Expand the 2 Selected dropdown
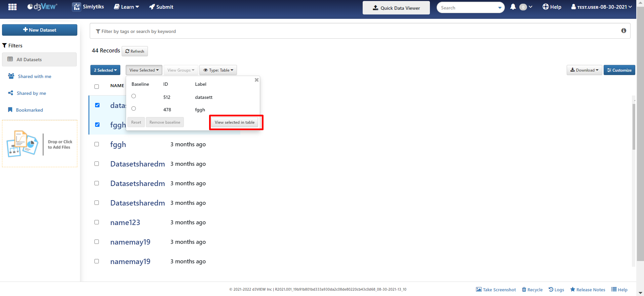 click(105, 70)
